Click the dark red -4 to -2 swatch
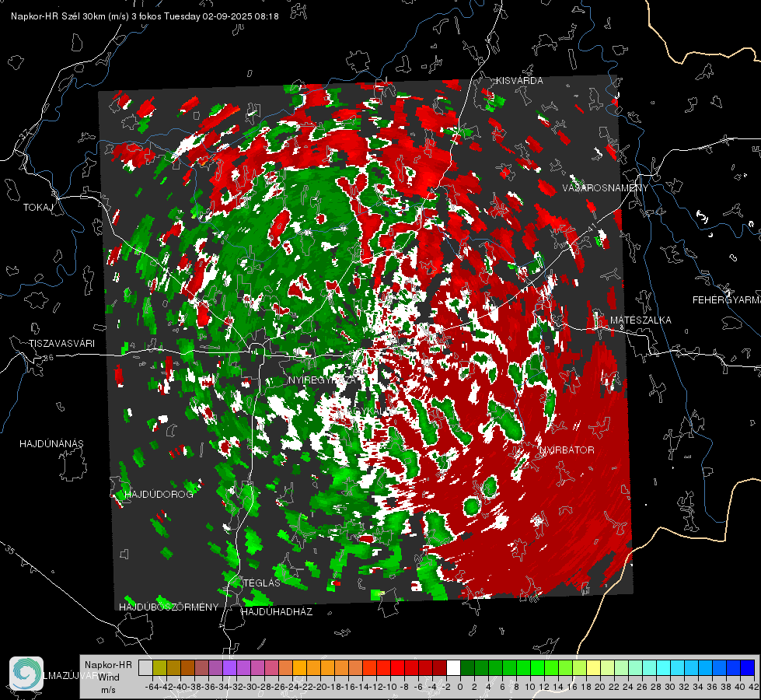Screen dimensions: 761x700 439,668
